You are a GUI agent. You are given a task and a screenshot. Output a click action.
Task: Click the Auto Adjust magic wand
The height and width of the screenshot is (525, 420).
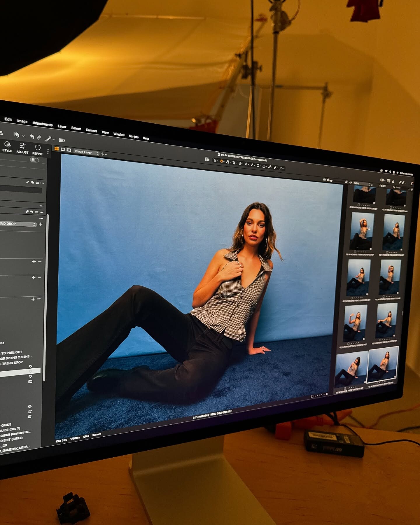48,139
